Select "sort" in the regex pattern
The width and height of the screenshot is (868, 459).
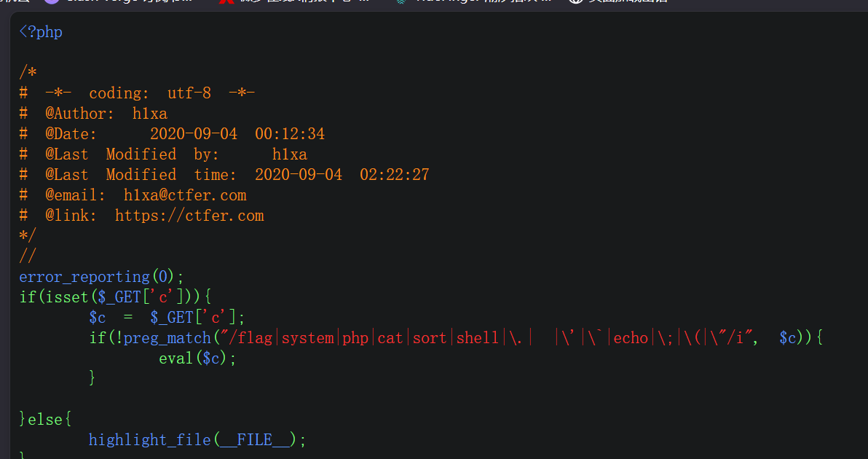[x=430, y=338]
